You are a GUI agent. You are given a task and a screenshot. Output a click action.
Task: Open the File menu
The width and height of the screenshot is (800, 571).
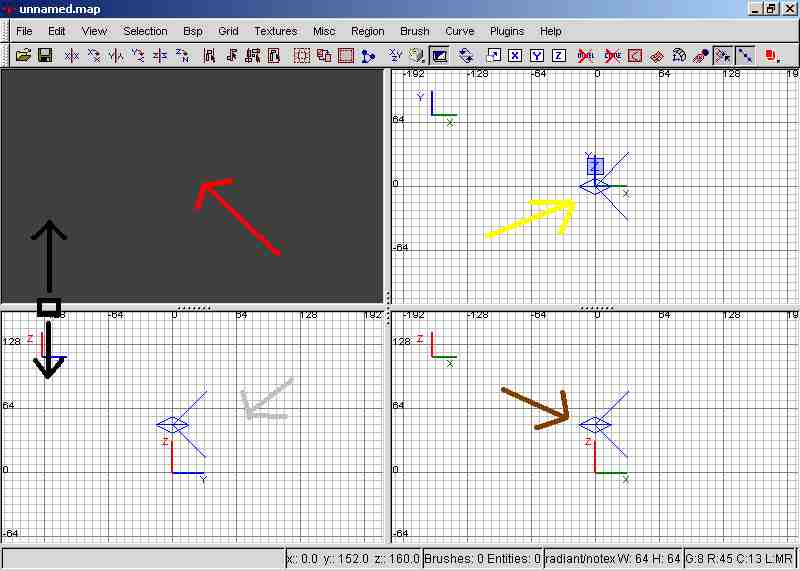(x=24, y=31)
